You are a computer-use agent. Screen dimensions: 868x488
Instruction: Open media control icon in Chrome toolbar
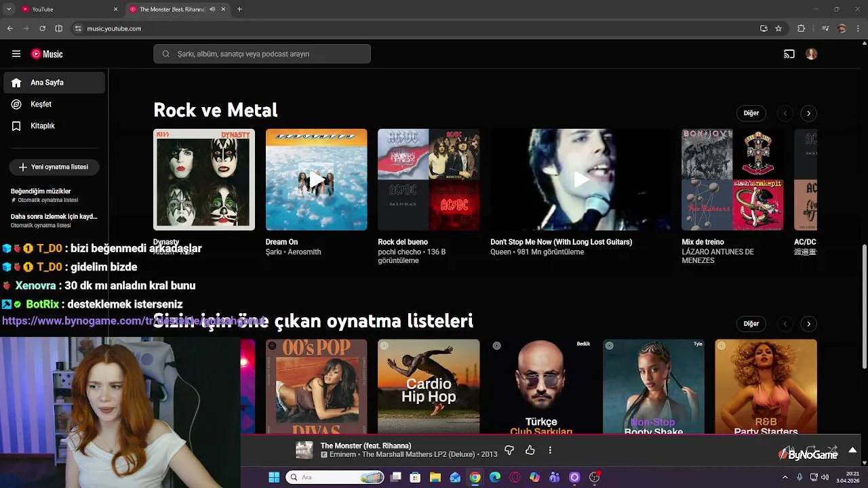point(825,28)
